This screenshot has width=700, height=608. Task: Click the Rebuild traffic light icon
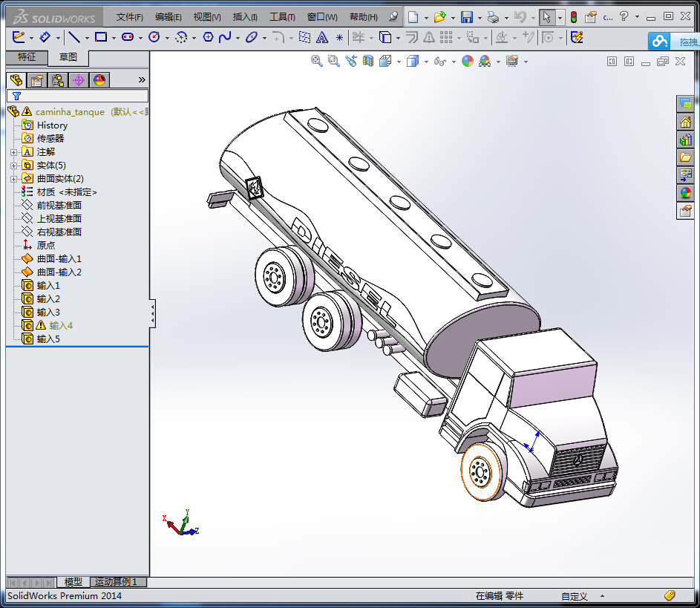click(573, 17)
